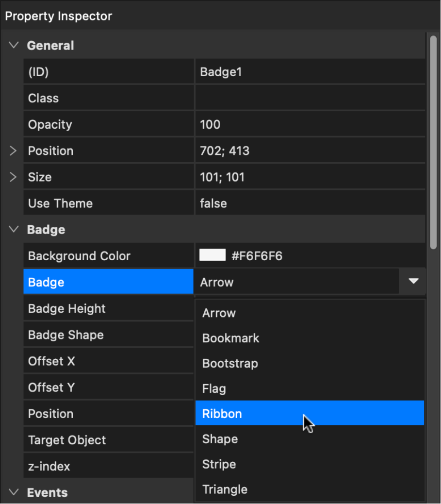Open the Badge type dropdown arrow
The width and height of the screenshot is (441, 504).
(x=413, y=282)
